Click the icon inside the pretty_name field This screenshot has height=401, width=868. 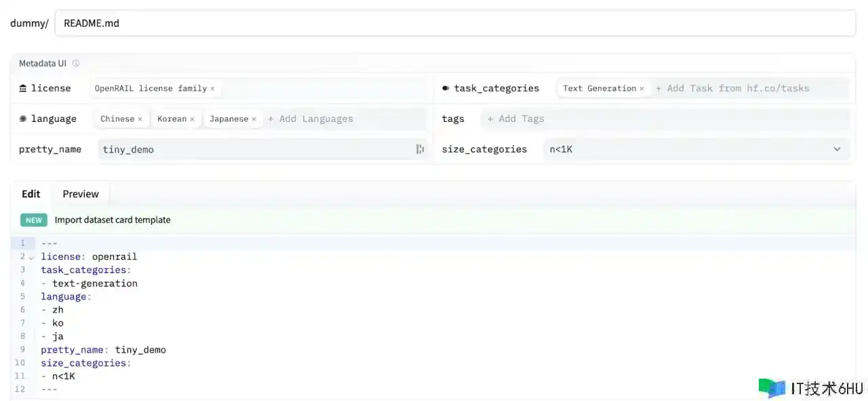point(420,149)
